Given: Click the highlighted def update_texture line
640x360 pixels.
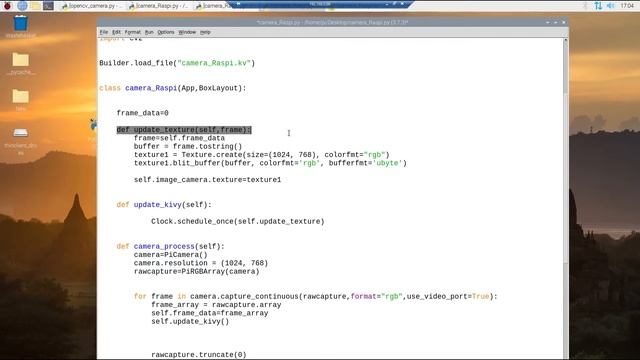Looking at the screenshot, I should click(184, 129).
